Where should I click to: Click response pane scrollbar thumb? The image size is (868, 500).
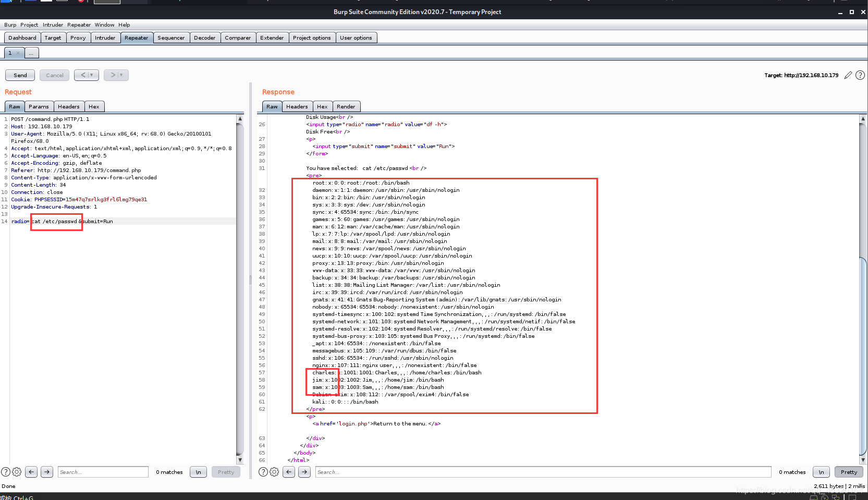click(x=863, y=357)
